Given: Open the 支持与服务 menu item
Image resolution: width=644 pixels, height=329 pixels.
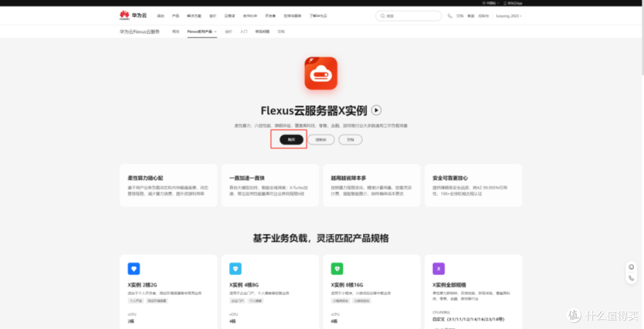Looking at the screenshot, I should [x=292, y=16].
